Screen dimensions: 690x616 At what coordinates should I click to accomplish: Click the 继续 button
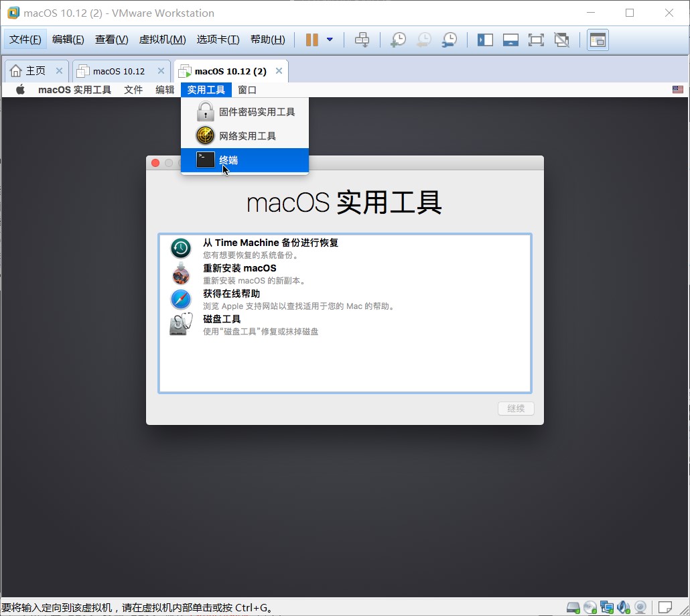pyautogui.click(x=516, y=408)
